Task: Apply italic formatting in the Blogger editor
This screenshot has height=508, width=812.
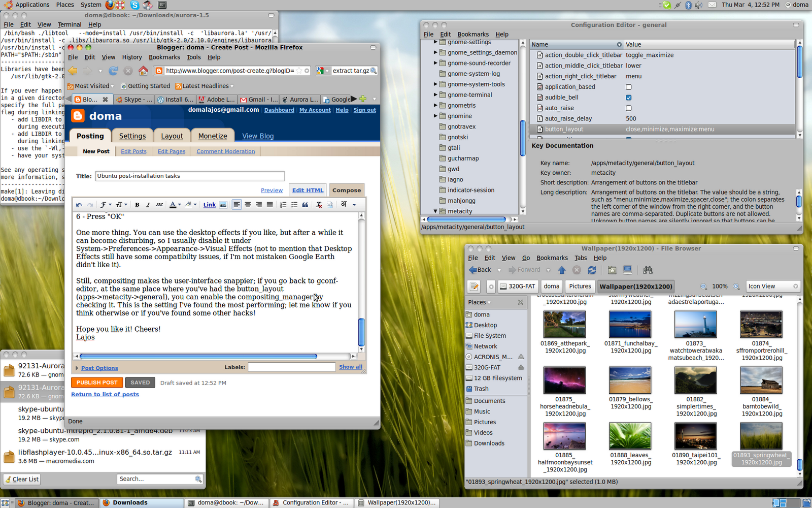Action: click(148, 205)
